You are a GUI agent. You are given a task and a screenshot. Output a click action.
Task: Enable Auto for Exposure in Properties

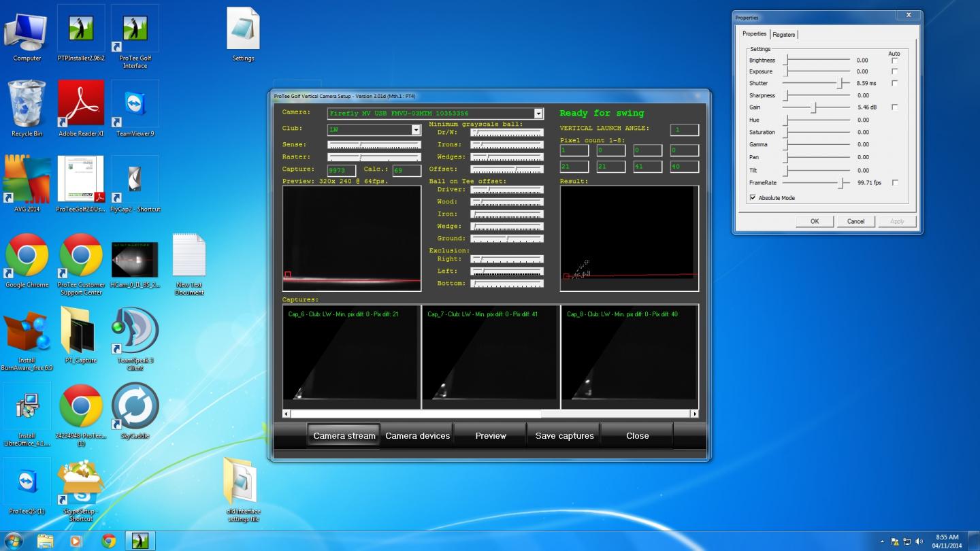pyautogui.click(x=894, y=71)
